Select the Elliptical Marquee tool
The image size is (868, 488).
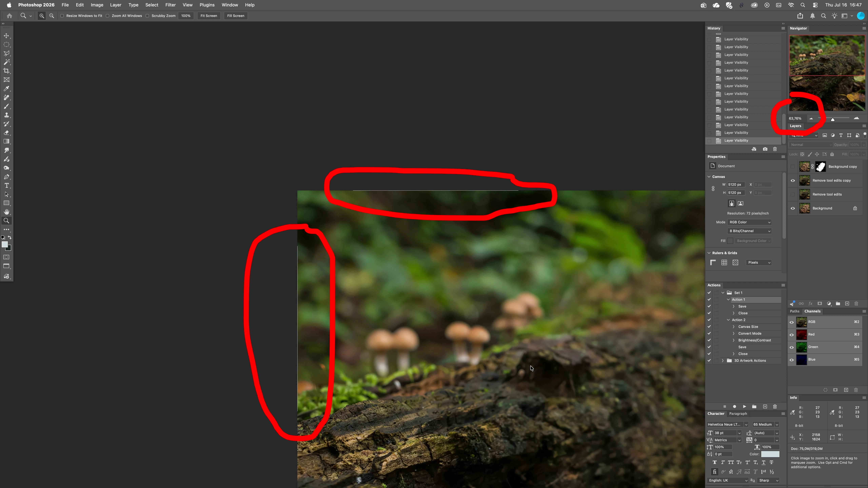coord(6,44)
